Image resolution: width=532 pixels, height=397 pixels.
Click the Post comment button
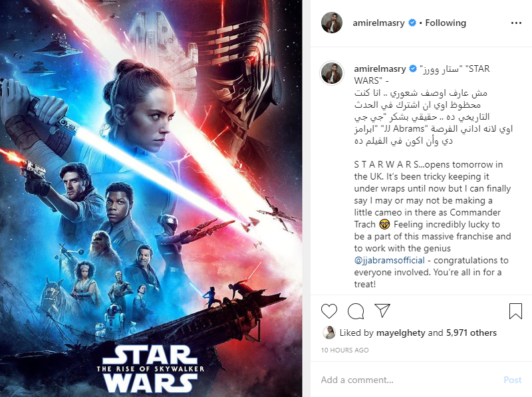tap(512, 380)
